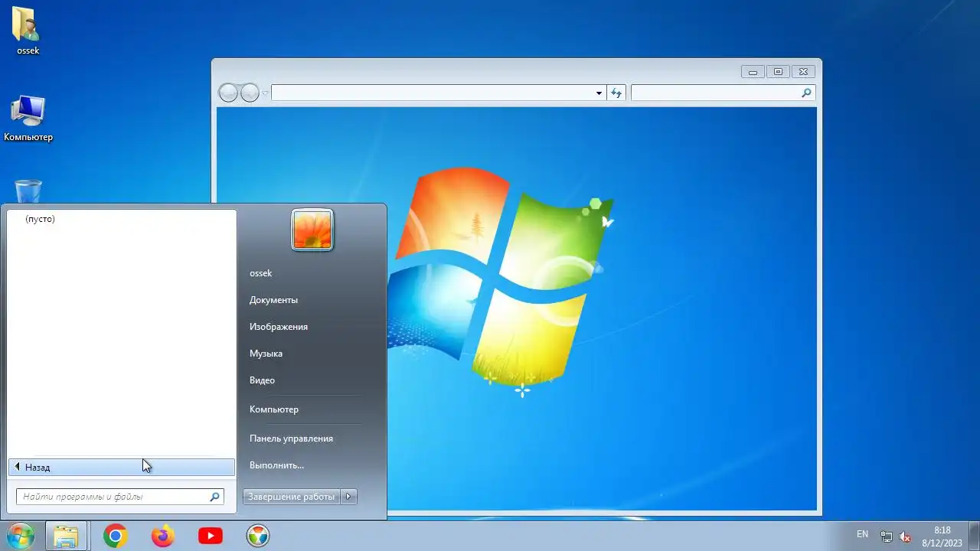Open Документы from Start menu

click(x=273, y=300)
